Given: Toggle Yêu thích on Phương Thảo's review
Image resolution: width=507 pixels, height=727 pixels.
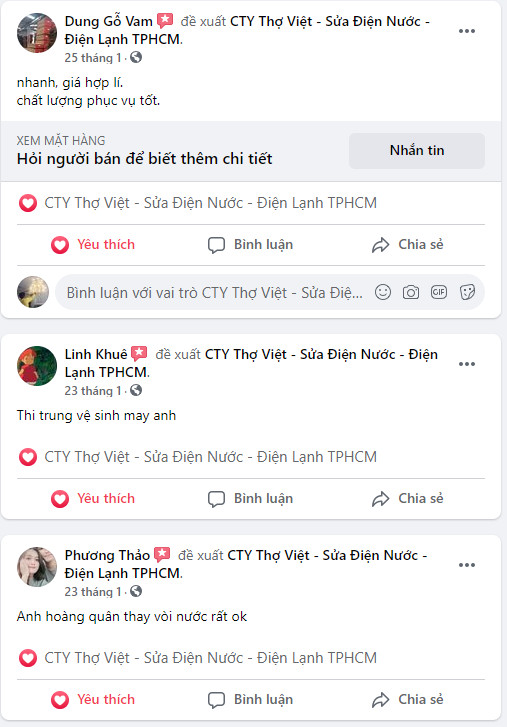Looking at the screenshot, I should pos(93,700).
